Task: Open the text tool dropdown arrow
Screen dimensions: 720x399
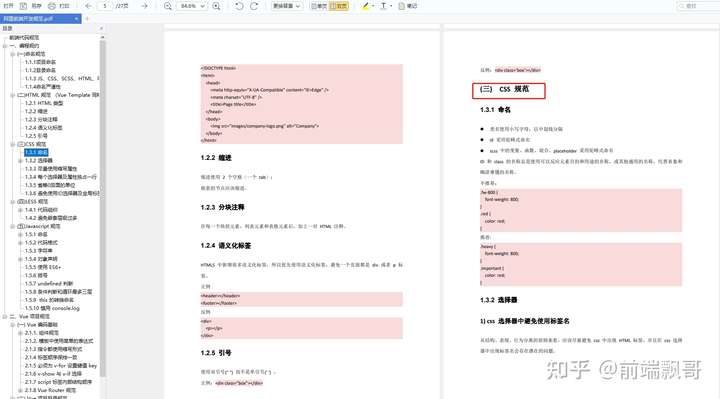Action: [x=391, y=6]
